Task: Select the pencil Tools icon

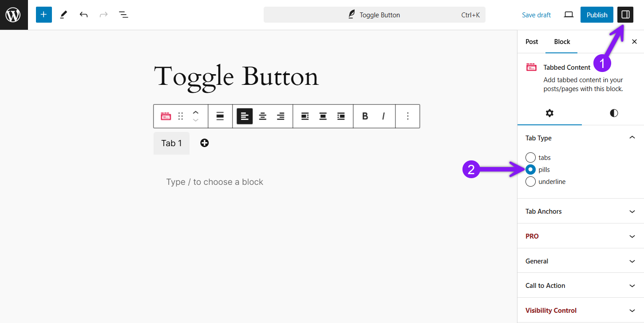Action: [63, 15]
